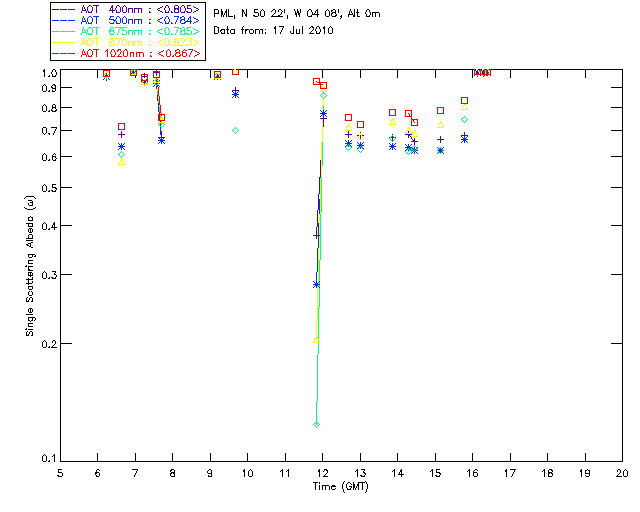Image resolution: width=640 pixels, height=512 pixels.
Task: Click the AOT 675nm legend entry
Action: click(x=126, y=31)
